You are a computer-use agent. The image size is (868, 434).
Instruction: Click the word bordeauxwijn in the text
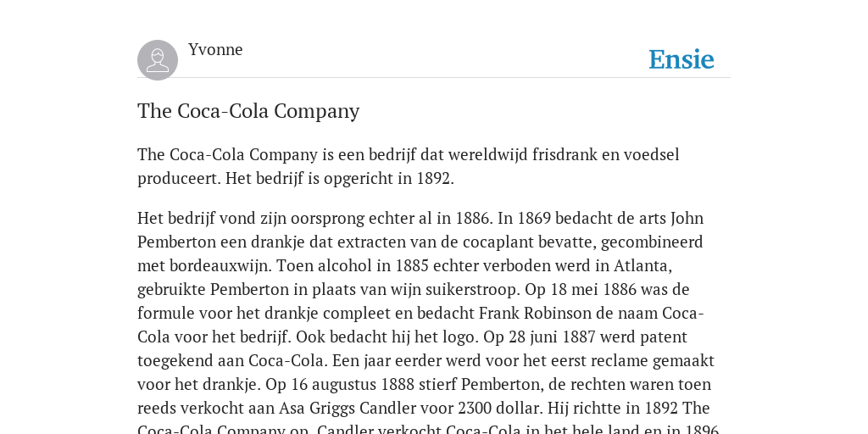221,265
